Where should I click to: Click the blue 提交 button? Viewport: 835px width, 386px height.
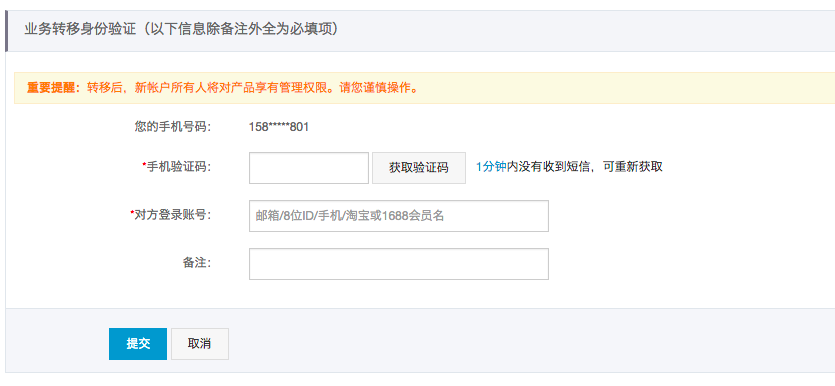coord(138,344)
